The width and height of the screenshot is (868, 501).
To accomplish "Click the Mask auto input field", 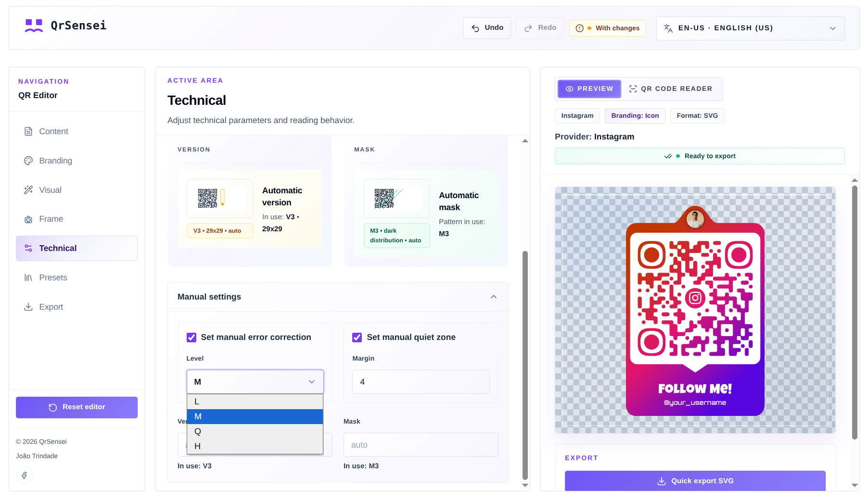I will 421,445.
